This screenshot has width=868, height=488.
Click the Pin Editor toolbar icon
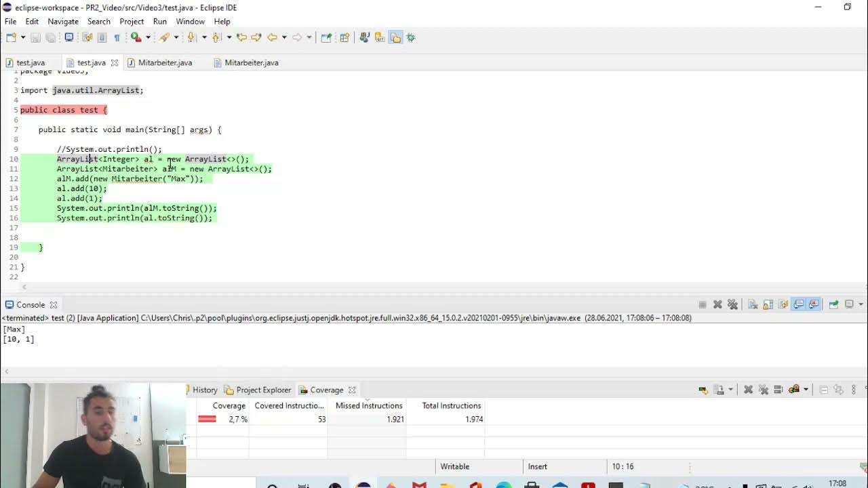pos(326,38)
